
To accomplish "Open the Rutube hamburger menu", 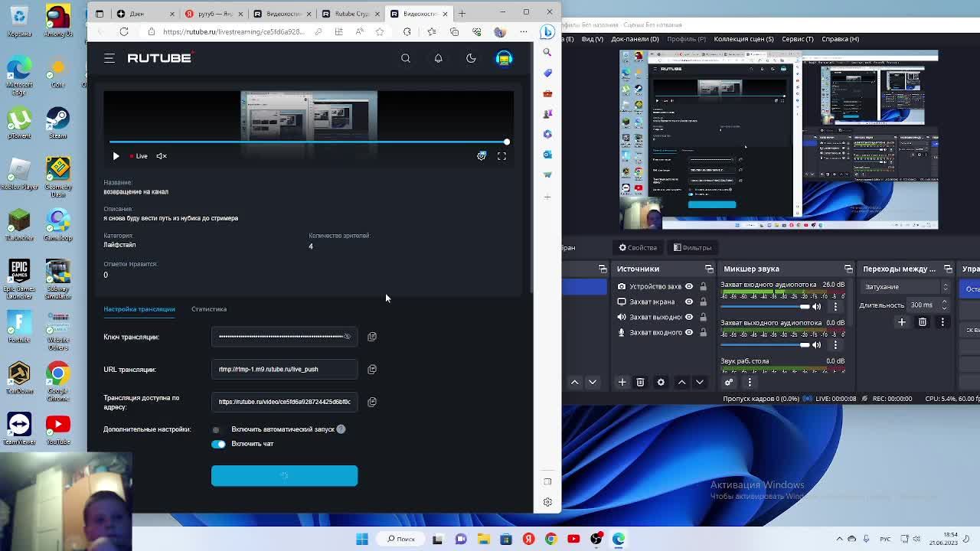I will [109, 58].
